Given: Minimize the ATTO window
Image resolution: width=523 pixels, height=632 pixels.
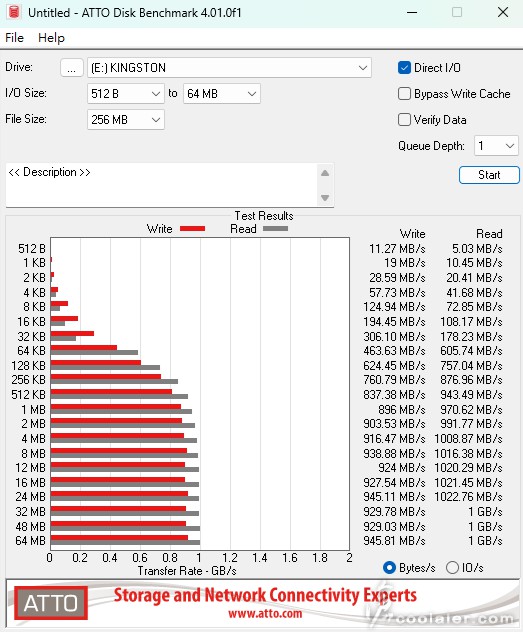Looking at the screenshot, I should click(412, 12).
